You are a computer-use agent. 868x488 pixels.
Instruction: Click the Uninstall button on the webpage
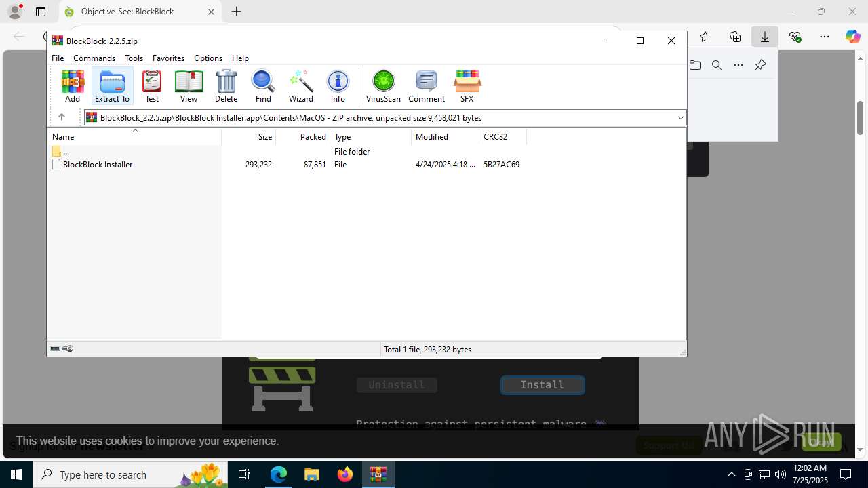coord(397,385)
